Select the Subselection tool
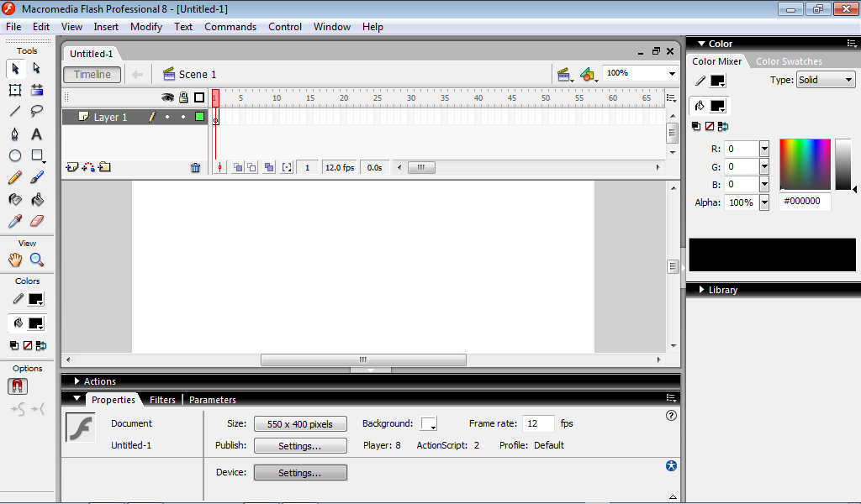This screenshot has height=504, width=861. point(36,69)
